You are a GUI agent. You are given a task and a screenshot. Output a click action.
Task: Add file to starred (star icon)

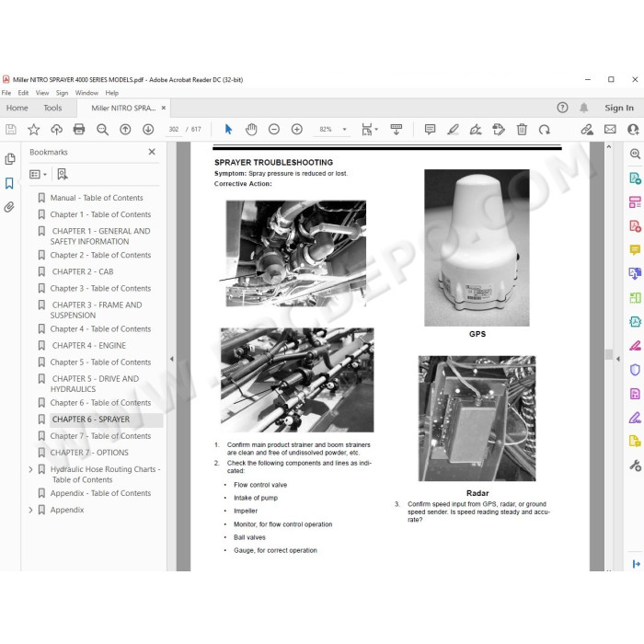(x=34, y=130)
